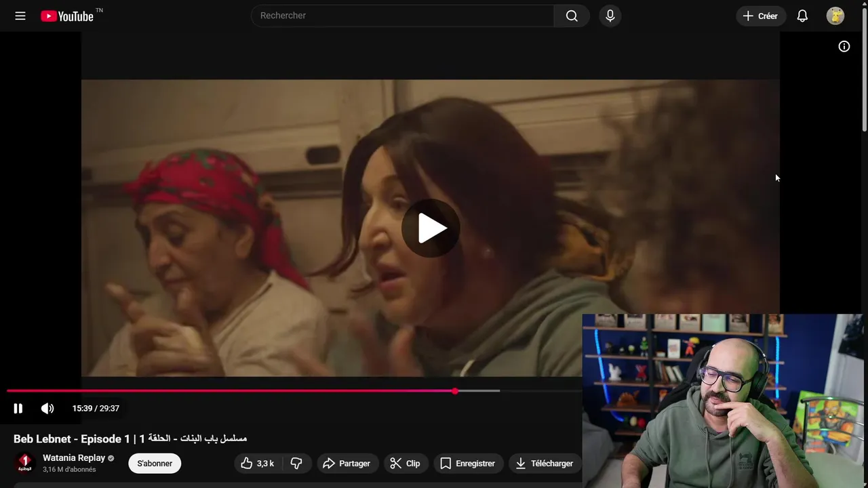Open the account avatar menu
The image size is (868, 488).
pyautogui.click(x=835, y=16)
